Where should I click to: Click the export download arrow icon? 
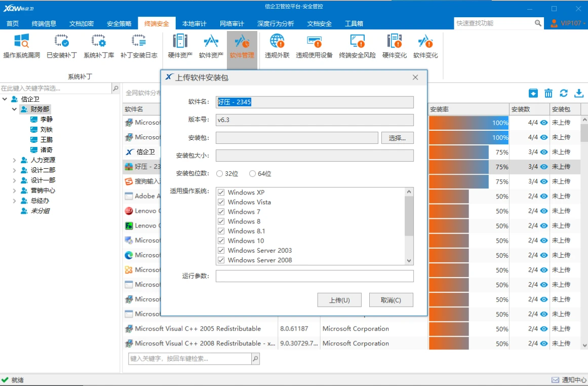coord(579,93)
